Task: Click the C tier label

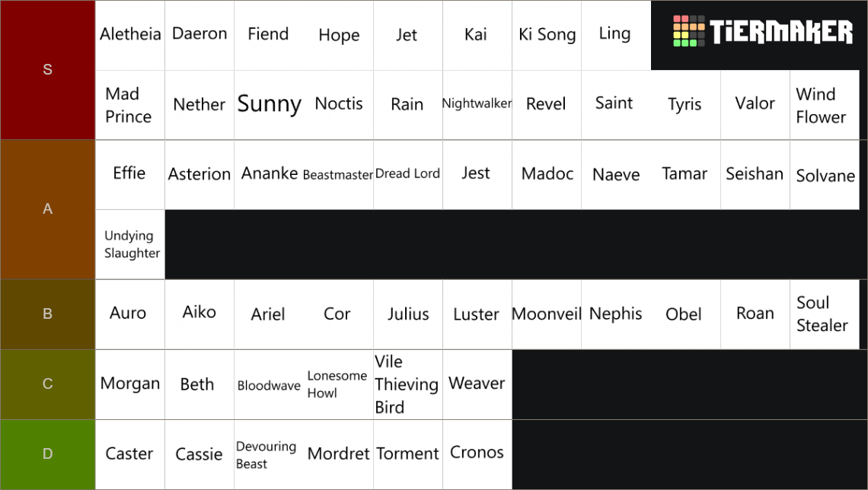Action: (x=47, y=384)
